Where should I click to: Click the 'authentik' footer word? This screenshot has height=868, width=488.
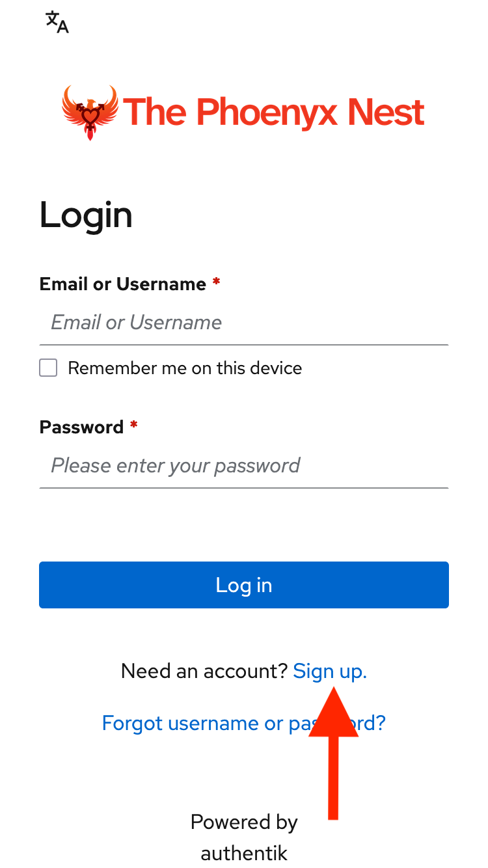[x=244, y=852]
